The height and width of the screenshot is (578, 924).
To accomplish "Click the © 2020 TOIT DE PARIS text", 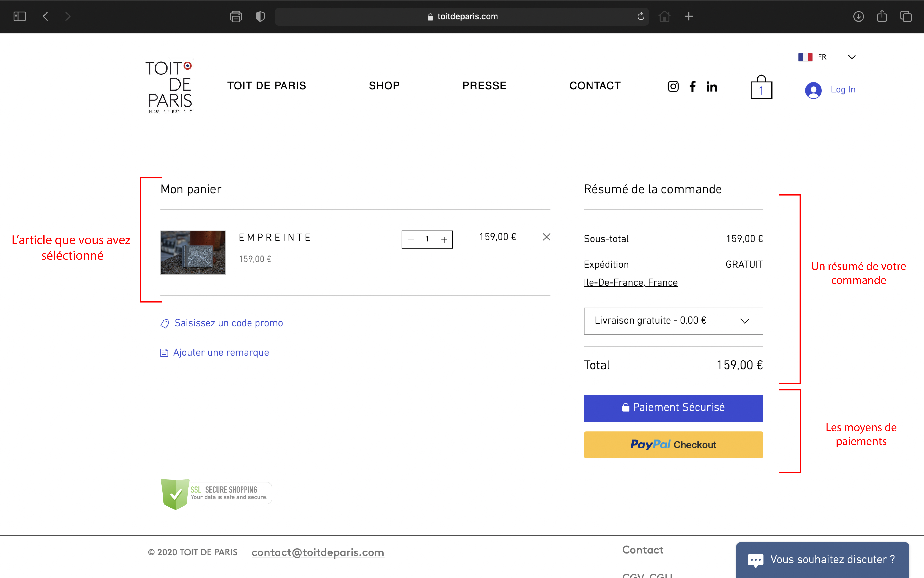I will click(192, 552).
